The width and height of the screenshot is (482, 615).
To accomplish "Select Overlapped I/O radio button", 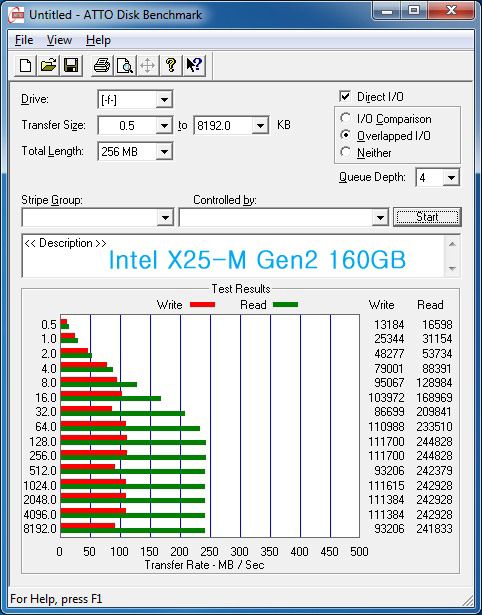I will (x=346, y=135).
